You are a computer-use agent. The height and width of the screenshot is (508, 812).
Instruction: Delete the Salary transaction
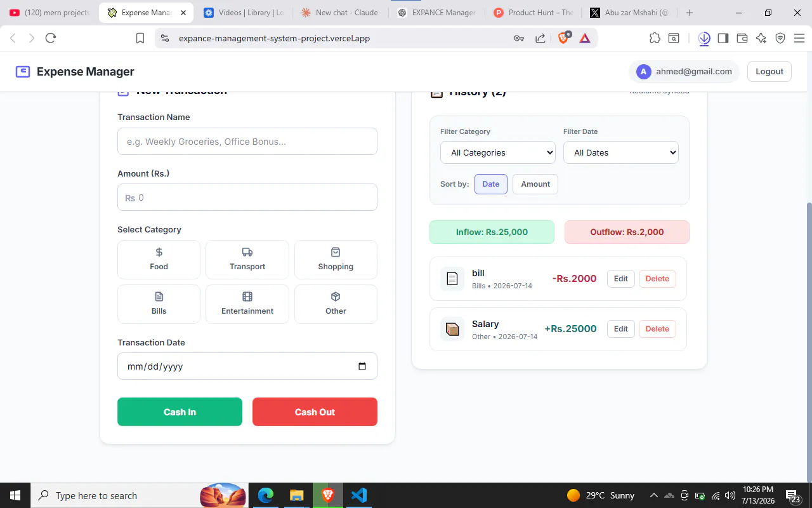coord(657,329)
